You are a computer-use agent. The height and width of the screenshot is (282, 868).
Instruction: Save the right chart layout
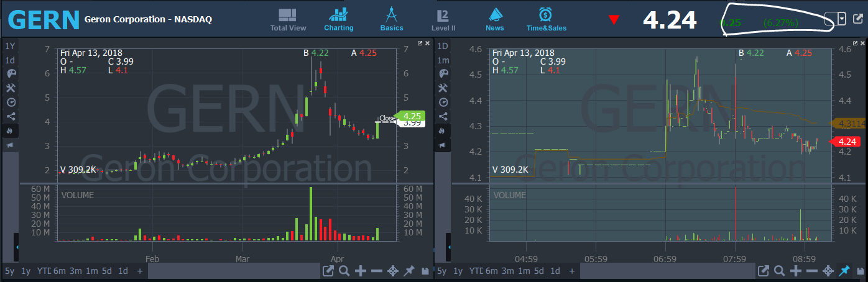pyautogui.click(x=861, y=271)
